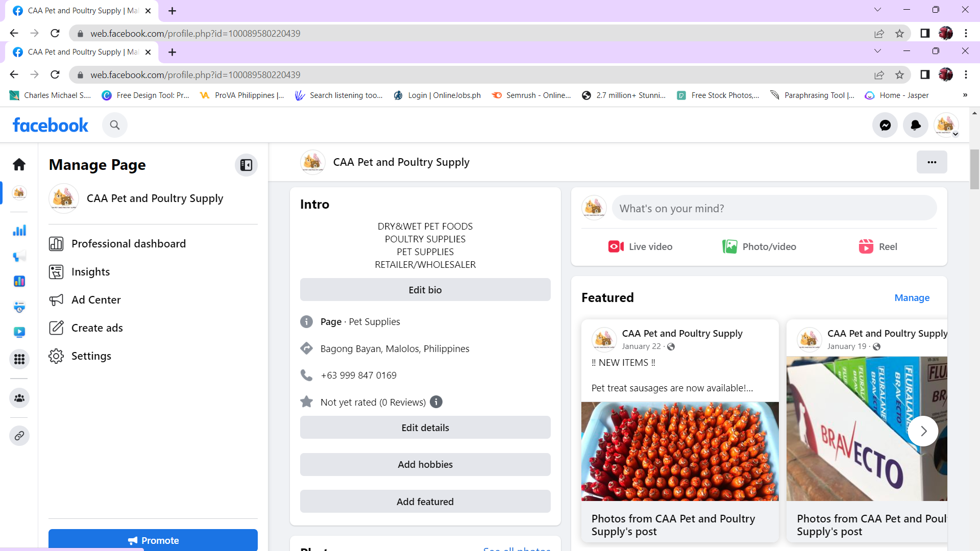Open the nine-dot apps menu icon

pyautogui.click(x=19, y=359)
